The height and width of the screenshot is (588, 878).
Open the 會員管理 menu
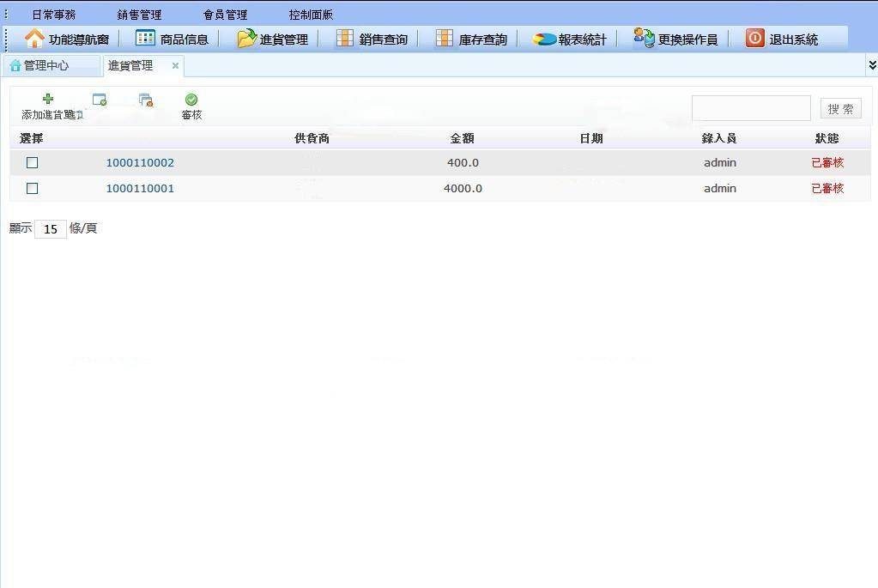pyautogui.click(x=225, y=15)
